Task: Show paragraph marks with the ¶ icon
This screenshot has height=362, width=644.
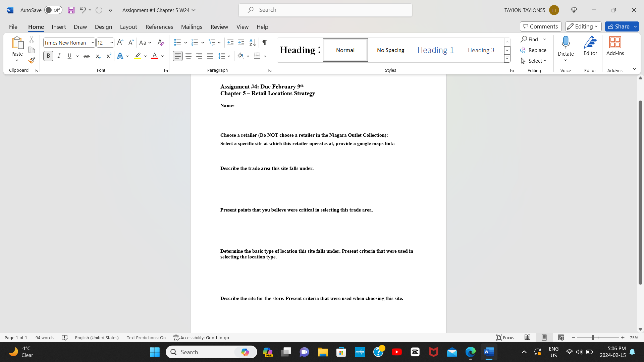Action: point(264,43)
